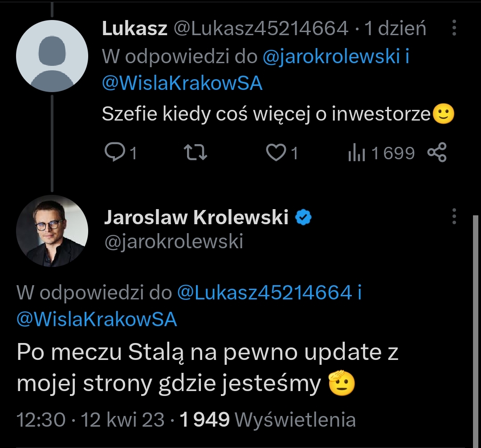Screen dimensions: 481x448
Task: Open Lukasz's default profile avatar
Action: [52, 56]
